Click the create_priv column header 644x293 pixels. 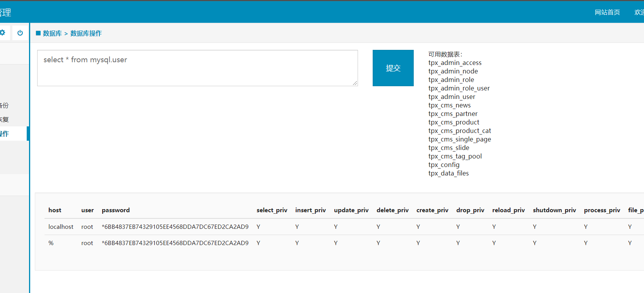(x=432, y=210)
